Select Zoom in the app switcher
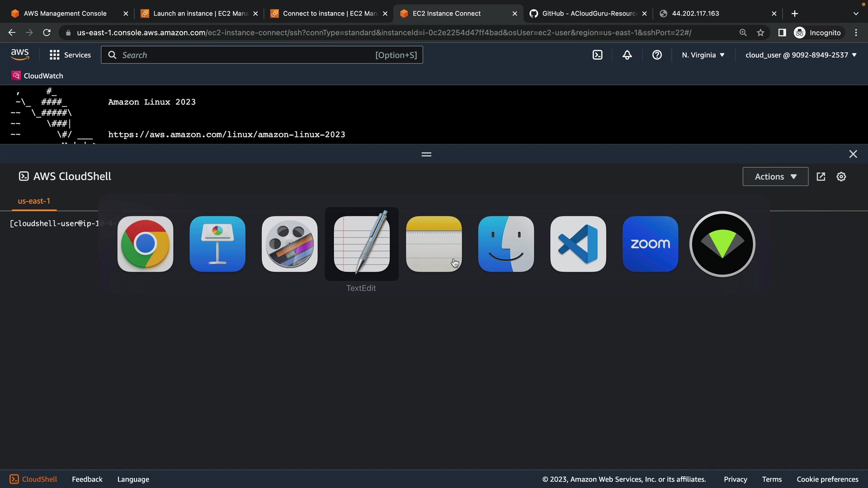 tap(650, 244)
